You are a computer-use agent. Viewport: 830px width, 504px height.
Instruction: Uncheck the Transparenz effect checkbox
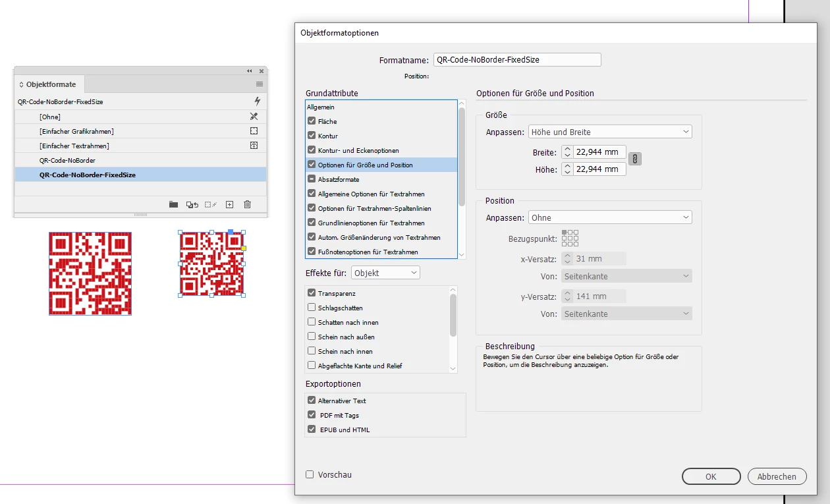click(312, 293)
